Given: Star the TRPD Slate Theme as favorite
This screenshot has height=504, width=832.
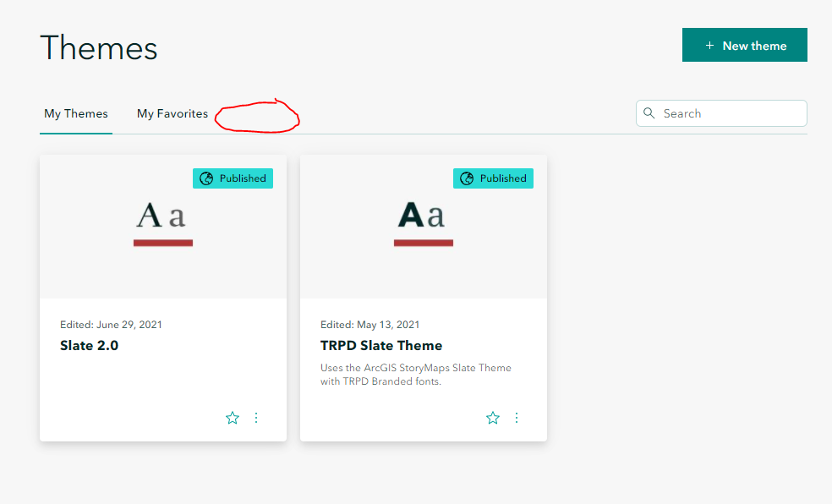Looking at the screenshot, I should pyautogui.click(x=493, y=418).
